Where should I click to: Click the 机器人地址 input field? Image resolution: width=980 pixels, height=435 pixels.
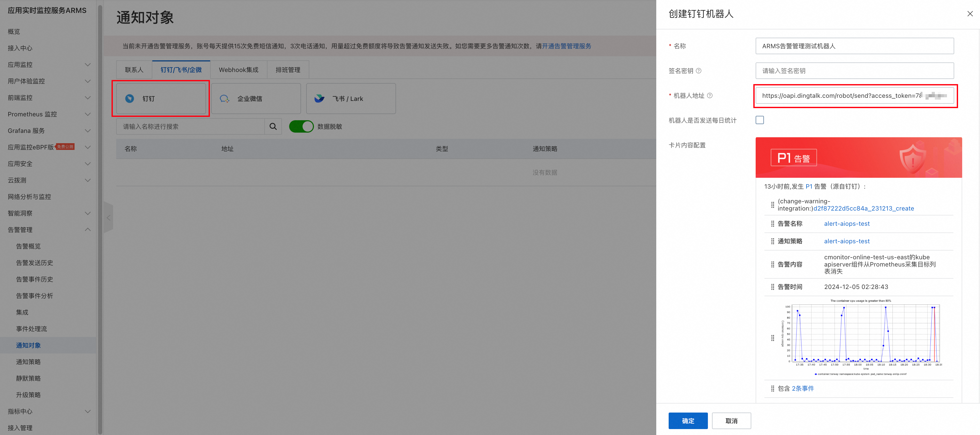point(855,95)
